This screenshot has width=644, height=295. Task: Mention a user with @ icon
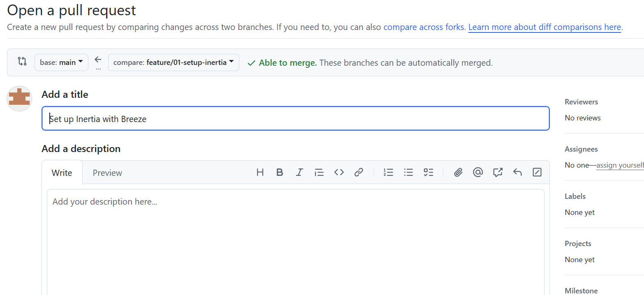(x=478, y=173)
